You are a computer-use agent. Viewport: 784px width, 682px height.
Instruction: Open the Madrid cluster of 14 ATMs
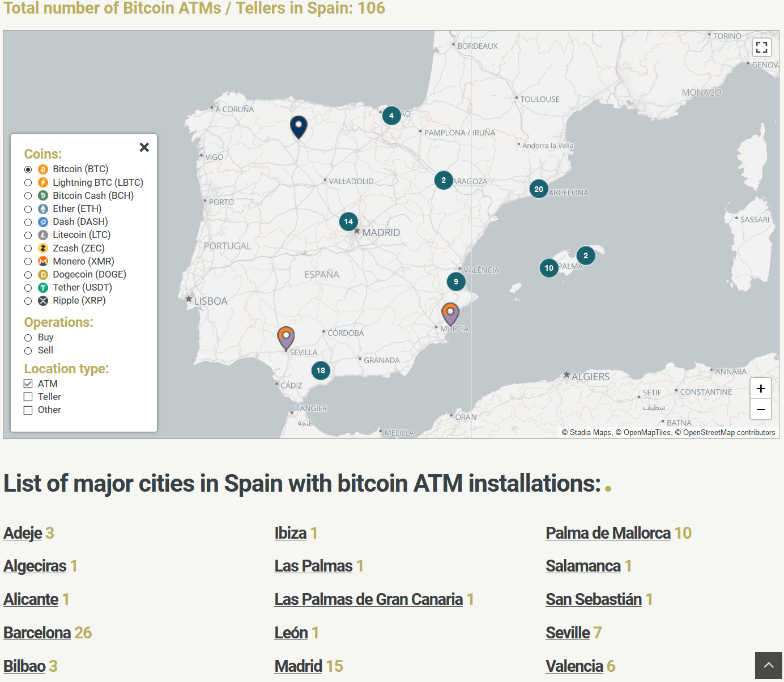pyautogui.click(x=348, y=221)
